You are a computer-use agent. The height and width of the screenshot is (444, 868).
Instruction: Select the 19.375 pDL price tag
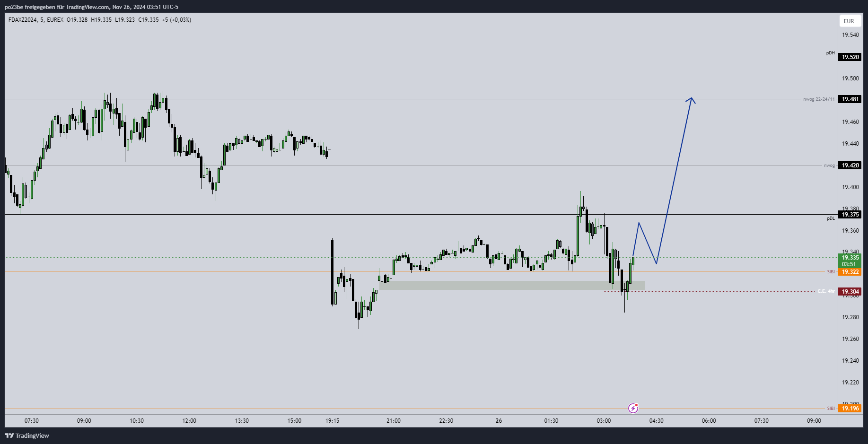[850, 215]
